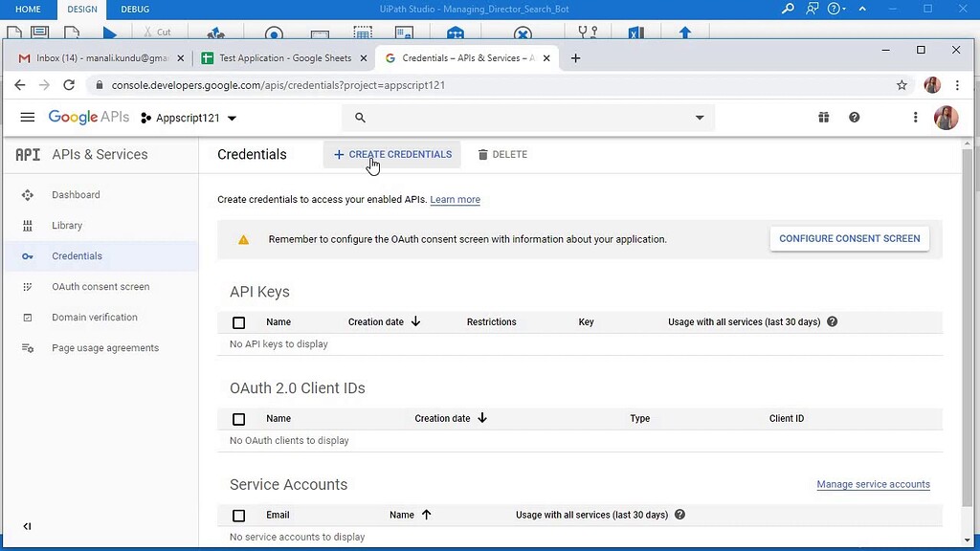Open the Appscript121 project selector
Viewport: 980px width, 551px height.
click(x=189, y=117)
